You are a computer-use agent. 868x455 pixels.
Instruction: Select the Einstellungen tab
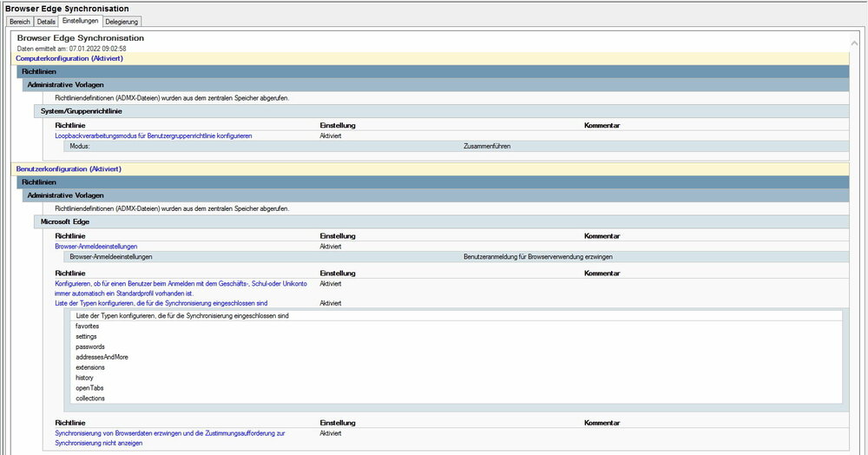click(80, 21)
